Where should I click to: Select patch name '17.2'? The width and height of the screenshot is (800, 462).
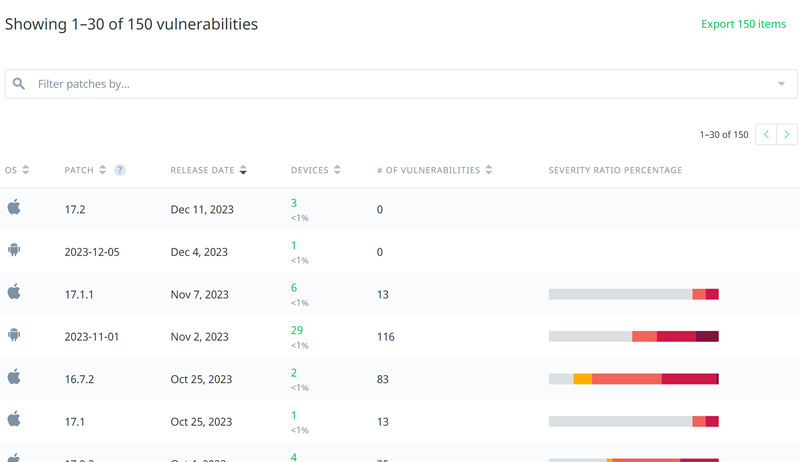pos(75,210)
